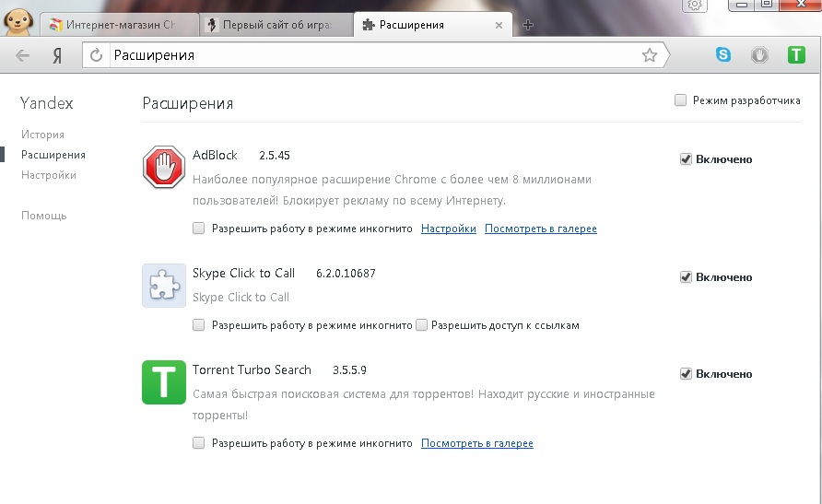
Task: Enable Режим разработчика checkbox
Action: pos(680,100)
